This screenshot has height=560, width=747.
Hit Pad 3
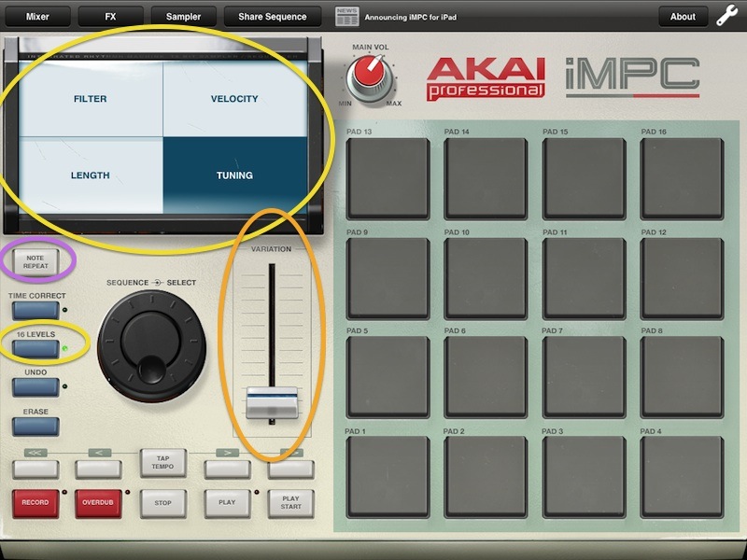tap(585, 477)
